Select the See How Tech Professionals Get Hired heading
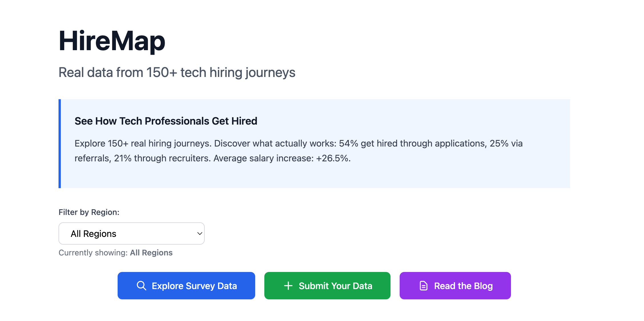Screen dimensions: 644x321 (166, 121)
